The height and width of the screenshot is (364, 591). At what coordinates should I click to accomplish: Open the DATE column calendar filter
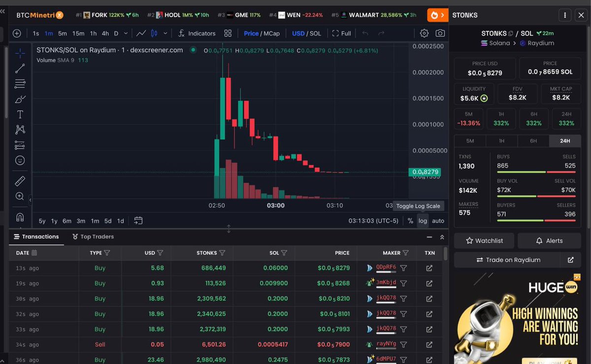tap(34, 253)
